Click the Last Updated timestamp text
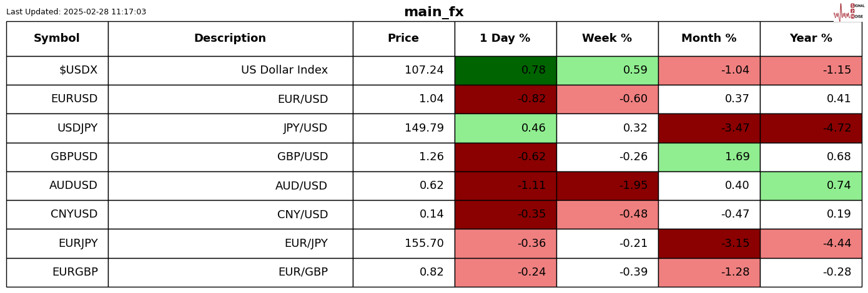 76,12
